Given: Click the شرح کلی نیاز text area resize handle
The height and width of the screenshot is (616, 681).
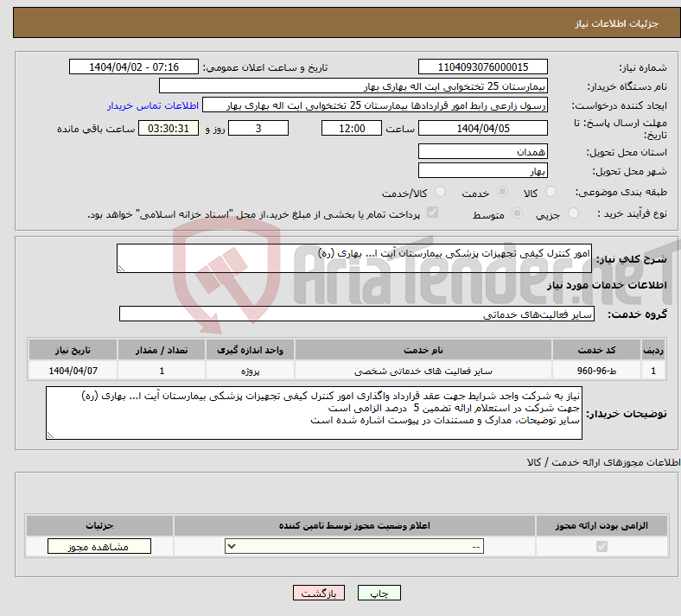Looking at the screenshot, I should [121, 269].
